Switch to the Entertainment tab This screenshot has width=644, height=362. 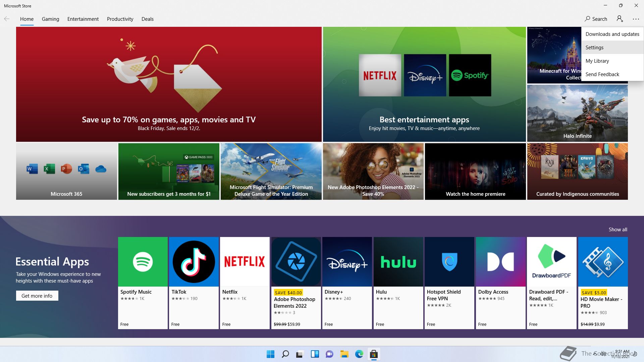point(83,19)
